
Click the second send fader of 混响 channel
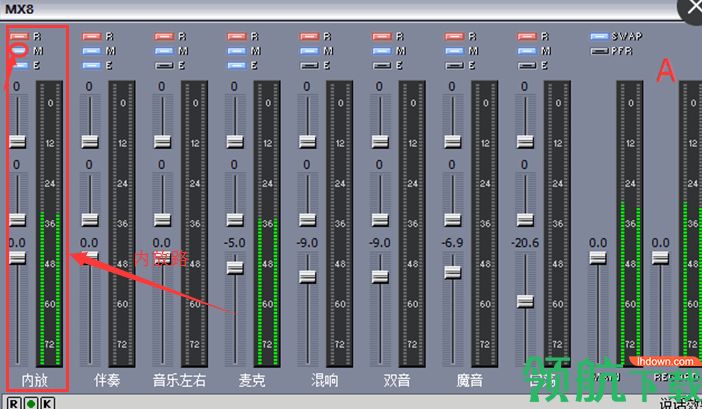click(x=308, y=220)
